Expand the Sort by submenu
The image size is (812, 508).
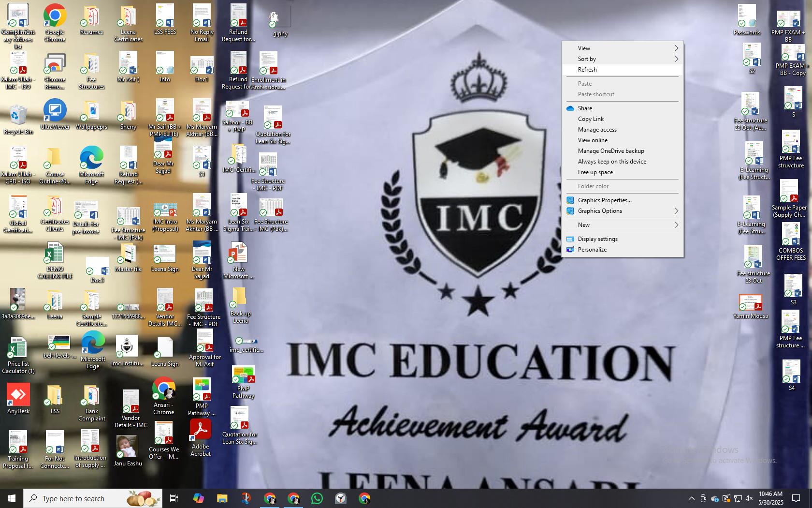tap(623, 59)
